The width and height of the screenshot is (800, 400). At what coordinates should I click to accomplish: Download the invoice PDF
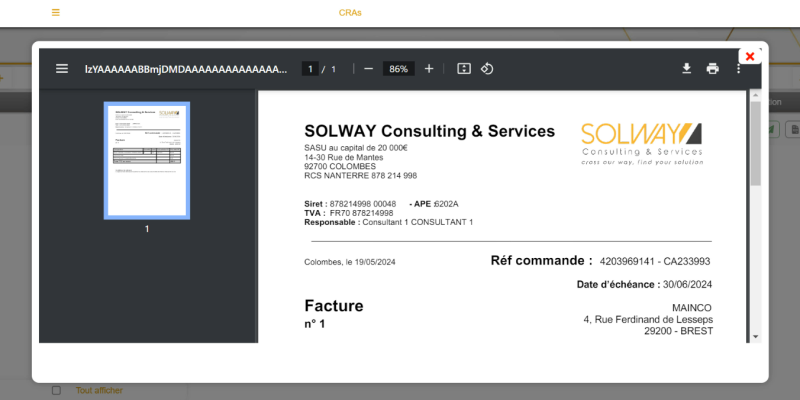(687, 69)
